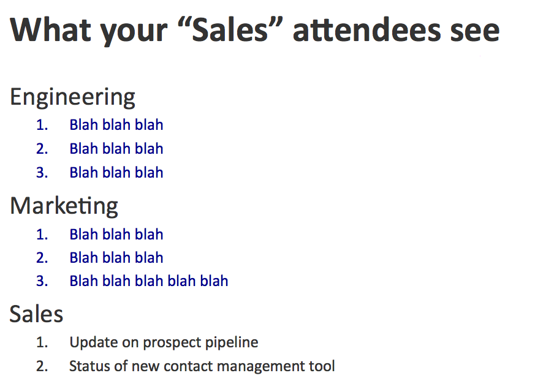Click the first Blah item under Engineering
The image size is (535, 392).
[116, 126]
